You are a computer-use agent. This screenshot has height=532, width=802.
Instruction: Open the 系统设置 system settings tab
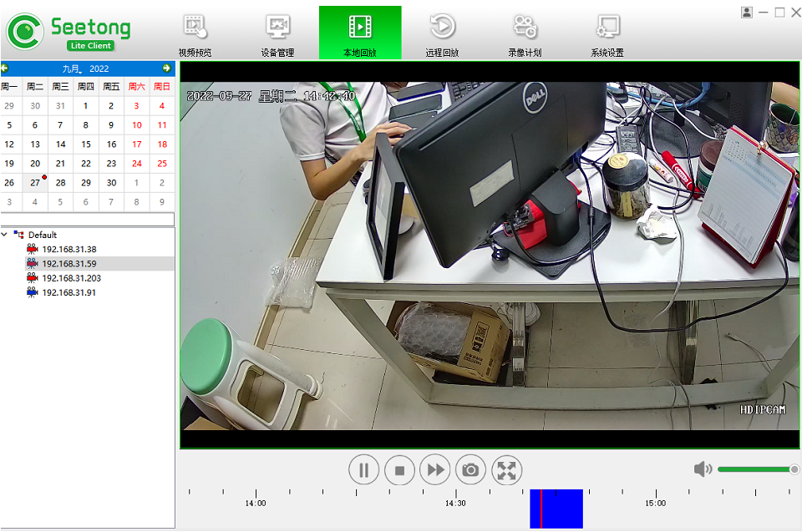coord(607,33)
